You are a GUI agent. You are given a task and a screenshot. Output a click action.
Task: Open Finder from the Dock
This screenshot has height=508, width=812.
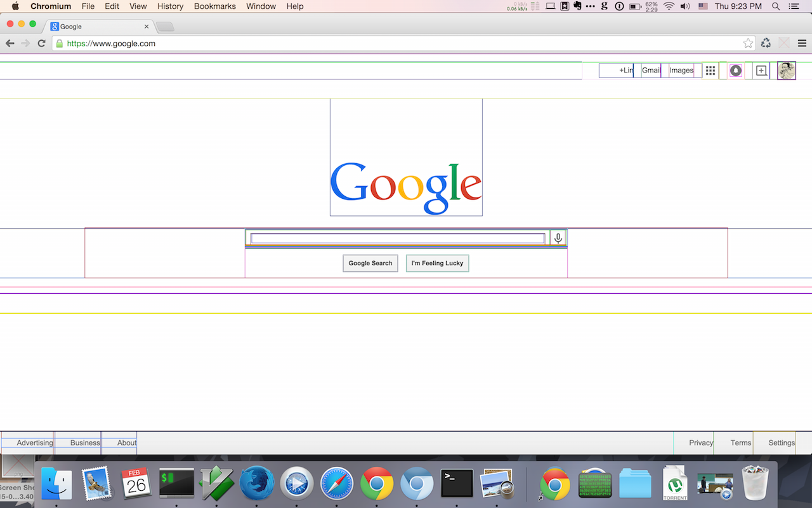[x=56, y=484]
